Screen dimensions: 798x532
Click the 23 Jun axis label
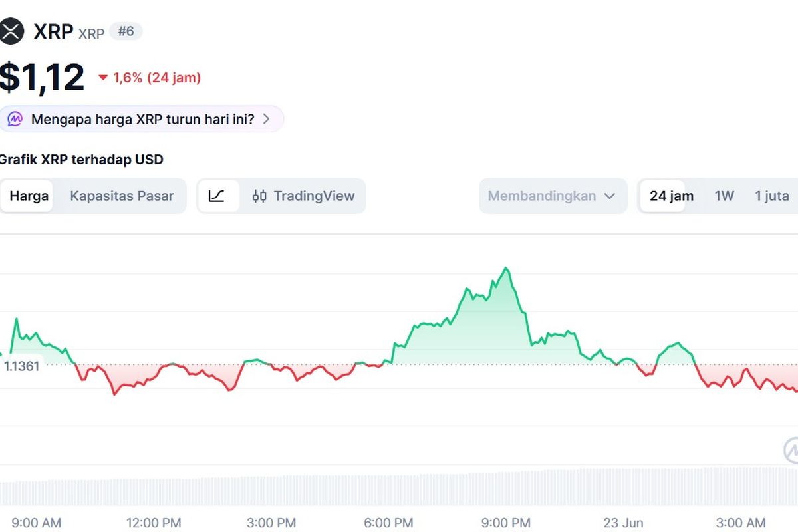point(623,523)
